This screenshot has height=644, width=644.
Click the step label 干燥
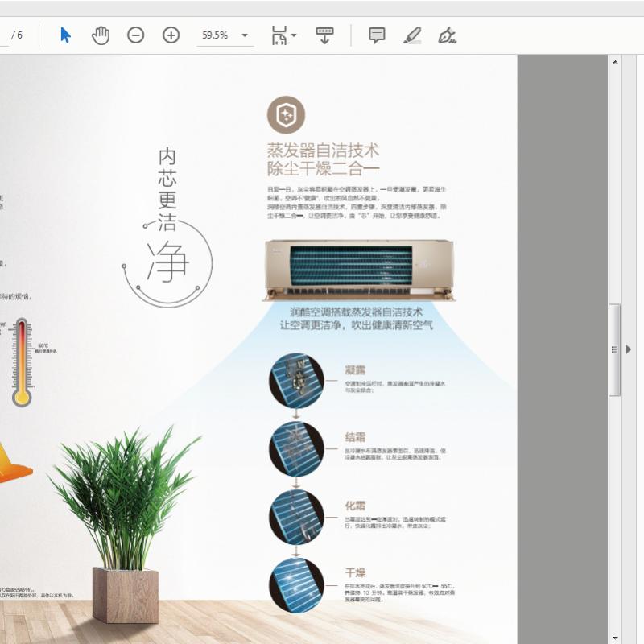pyautogui.click(x=355, y=572)
